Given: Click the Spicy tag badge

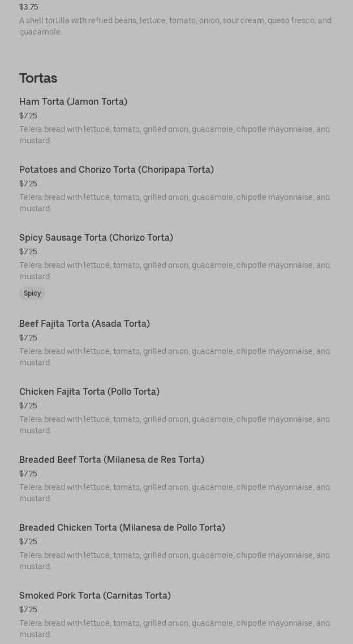Looking at the screenshot, I should [x=32, y=293].
